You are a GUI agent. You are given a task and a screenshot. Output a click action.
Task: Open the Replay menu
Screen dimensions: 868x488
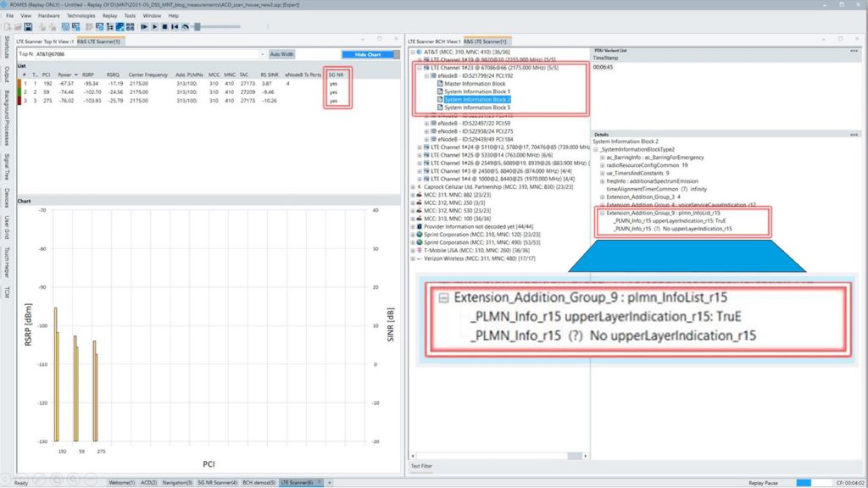pos(110,14)
